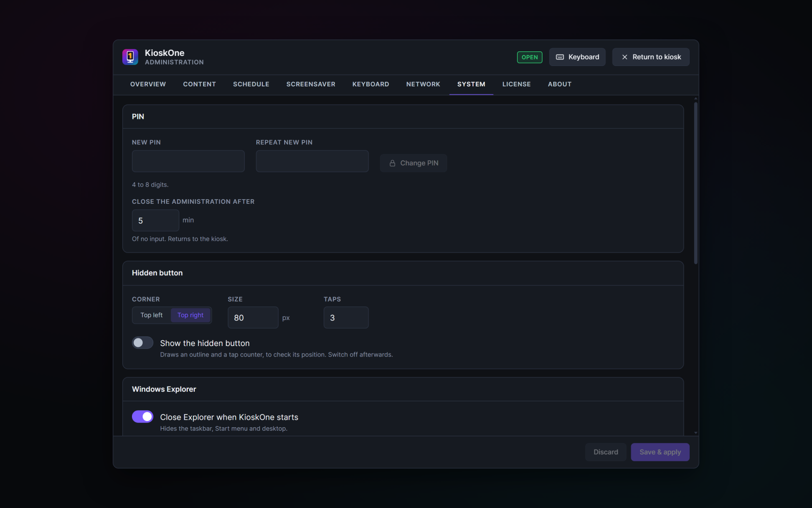Open the on-screen Keyboard button
This screenshot has width=812, height=508.
578,57
